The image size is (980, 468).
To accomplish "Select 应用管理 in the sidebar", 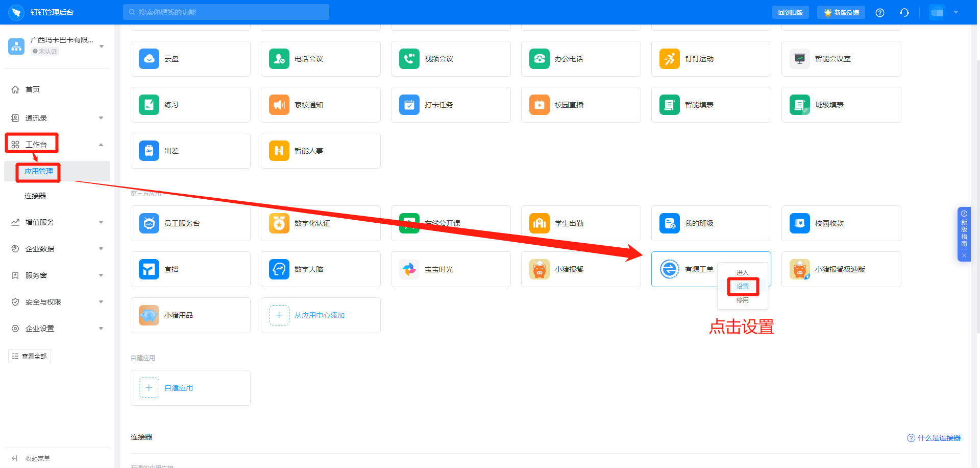I will pos(57,171).
